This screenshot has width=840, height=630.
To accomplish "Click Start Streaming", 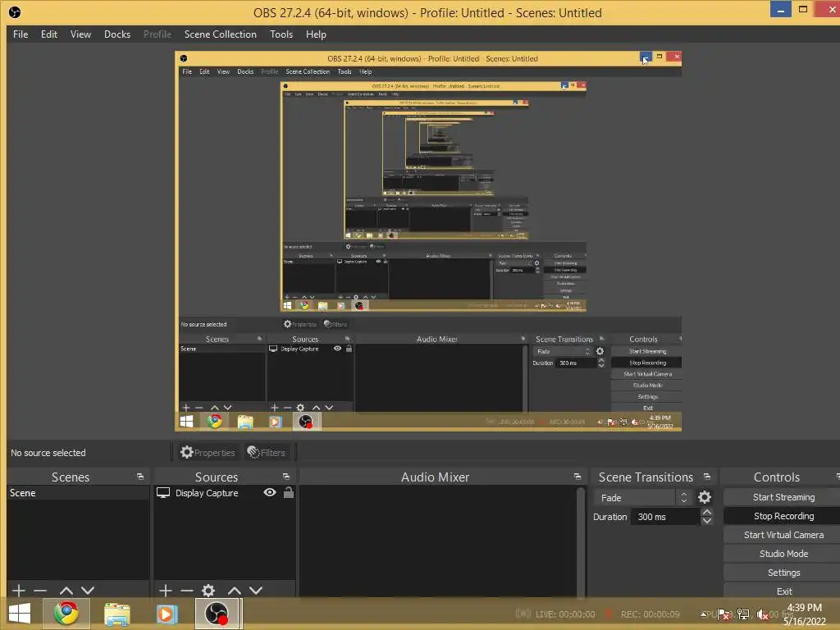I will pyautogui.click(x=783, y=497).
